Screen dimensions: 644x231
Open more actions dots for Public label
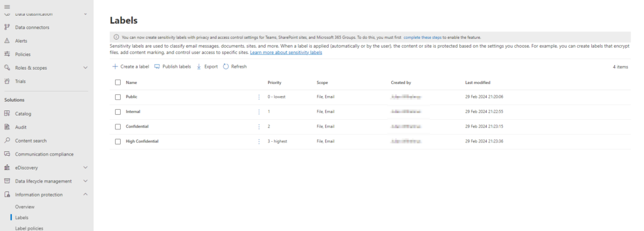pos(258,97)
